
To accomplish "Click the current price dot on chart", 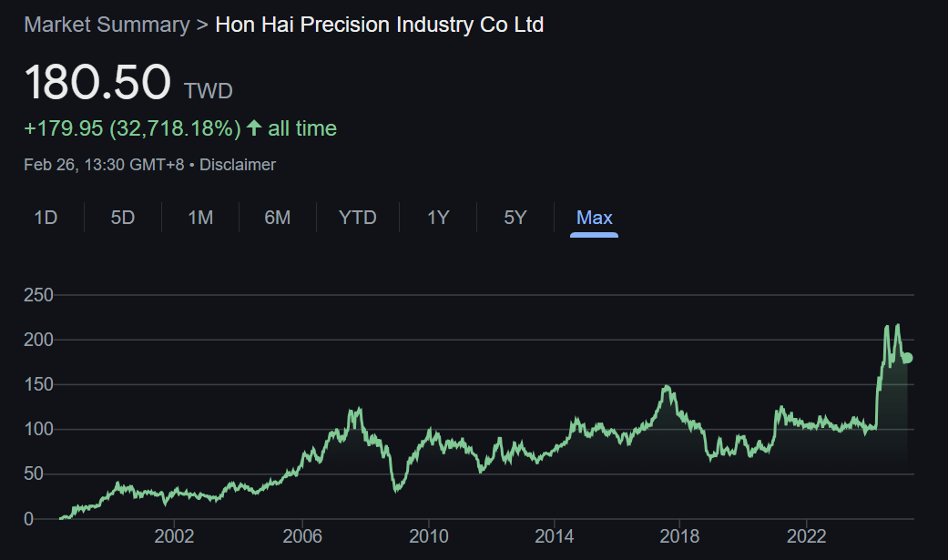I will click(907, 358).
